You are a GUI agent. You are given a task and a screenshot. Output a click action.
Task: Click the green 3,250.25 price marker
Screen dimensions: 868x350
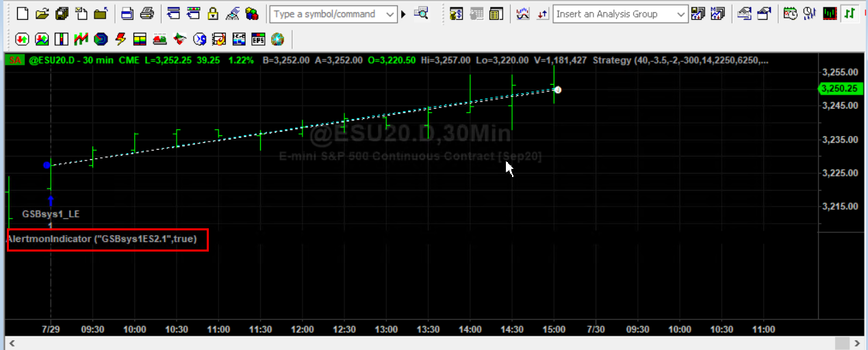(841, 88)
